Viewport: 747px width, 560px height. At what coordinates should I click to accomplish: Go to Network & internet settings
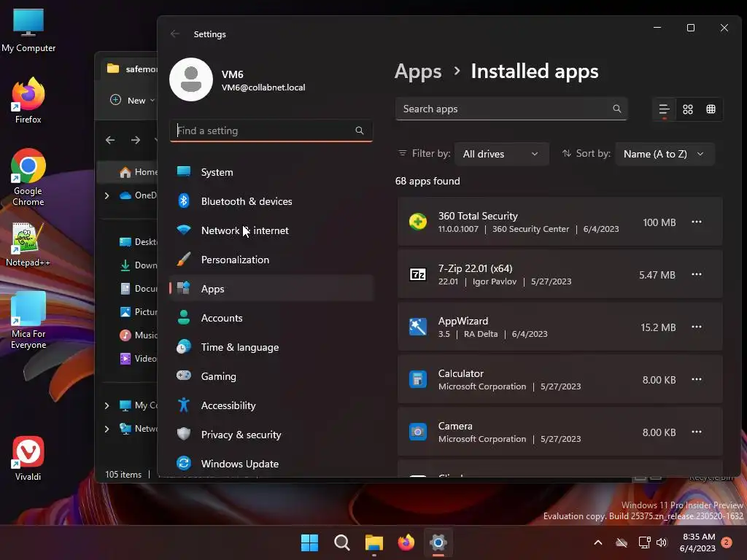(x=271, y=230)
